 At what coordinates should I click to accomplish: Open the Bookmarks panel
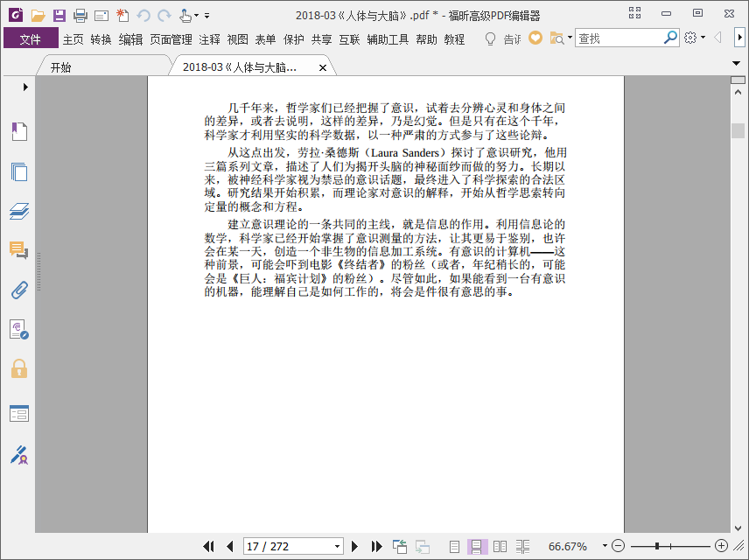coord(19,131)
